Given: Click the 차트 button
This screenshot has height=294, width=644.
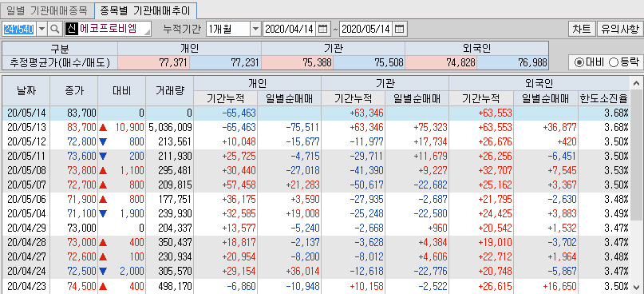Looking at the screenshot, I should pos(582,29).
